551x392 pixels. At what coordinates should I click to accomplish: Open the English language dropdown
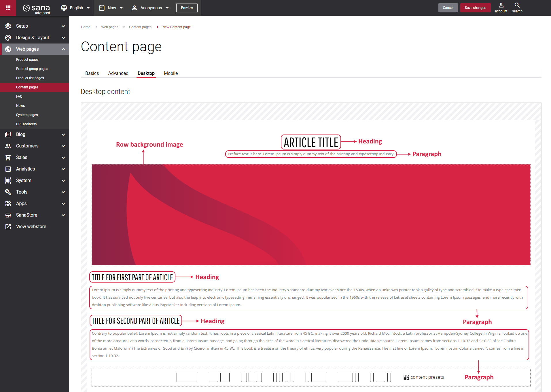(75, 8)
